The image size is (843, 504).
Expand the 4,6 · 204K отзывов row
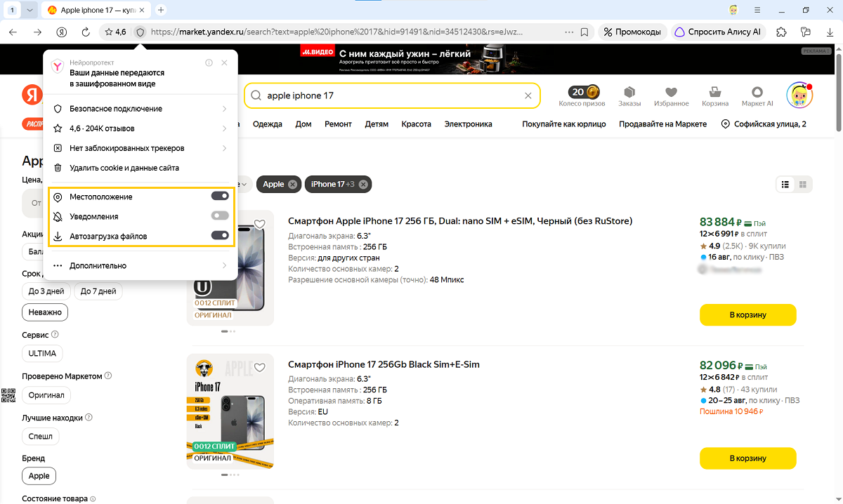(140, 128)
